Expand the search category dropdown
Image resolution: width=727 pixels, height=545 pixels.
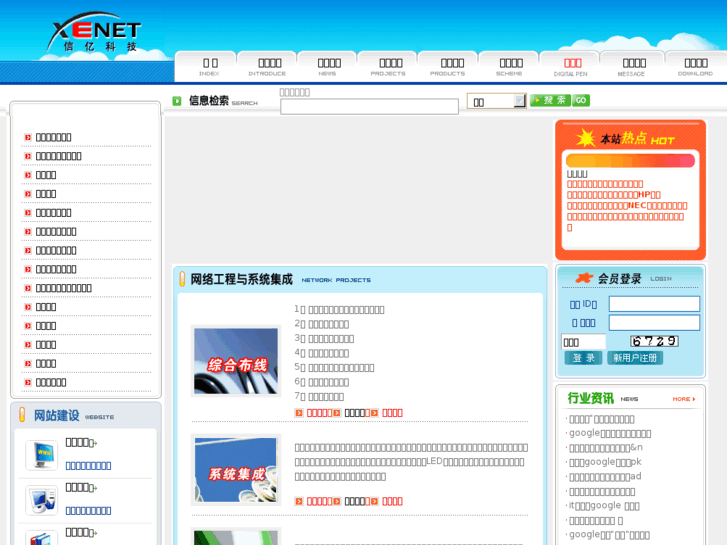[x=497, y=101]
